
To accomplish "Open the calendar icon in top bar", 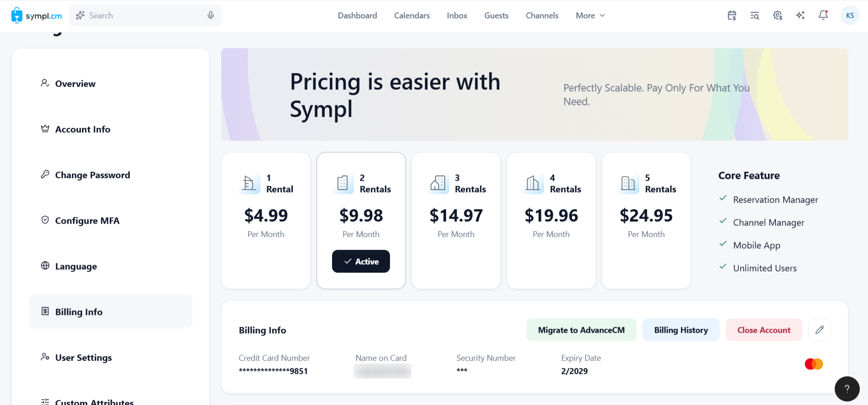I will (x=732, y=16).
